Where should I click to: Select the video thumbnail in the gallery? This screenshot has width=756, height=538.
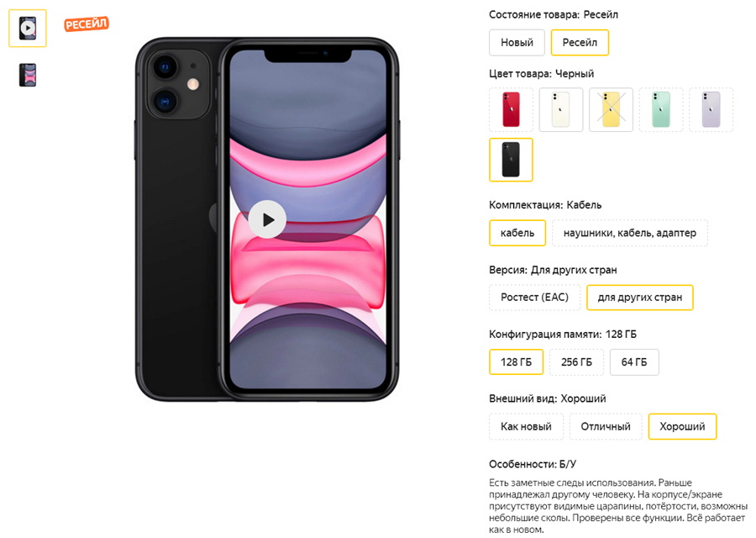tap(28, 28)
